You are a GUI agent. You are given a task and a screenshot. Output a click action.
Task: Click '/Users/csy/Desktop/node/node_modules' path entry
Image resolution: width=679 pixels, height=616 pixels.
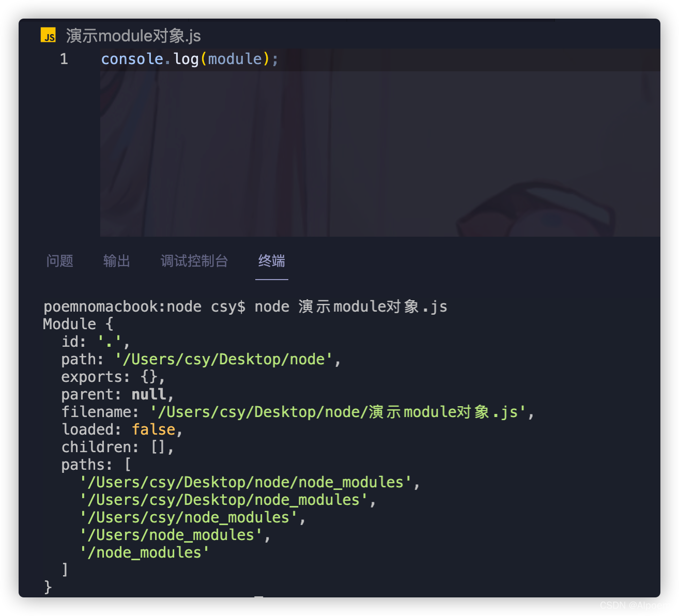point(250,482)
